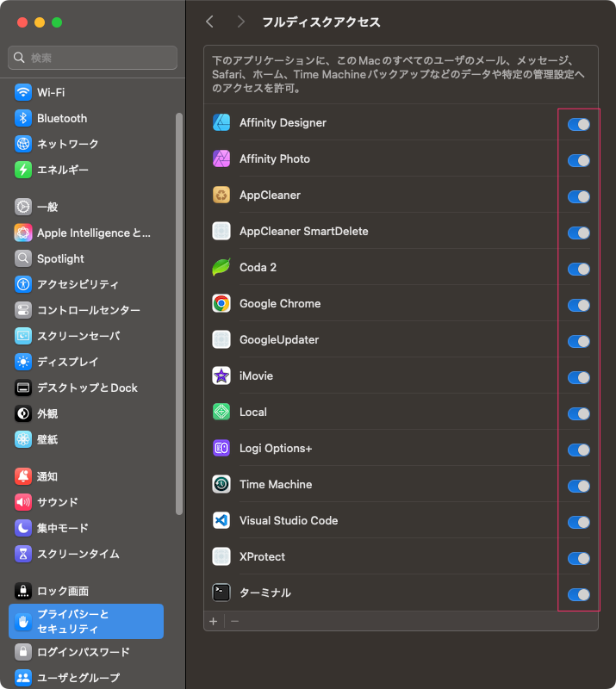This screenshot has width=616, height=689.
Task: Select Bluetooth in the sidebar
Action: tap(61, 118)
